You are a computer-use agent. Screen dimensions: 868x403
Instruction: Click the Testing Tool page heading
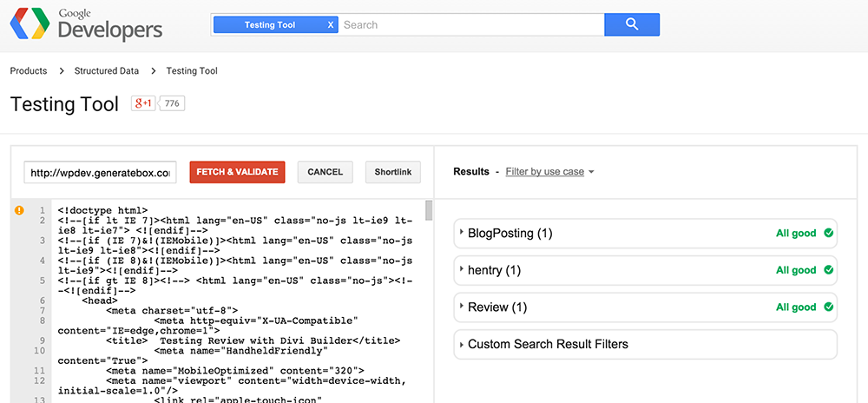click(x=64, y=104)
